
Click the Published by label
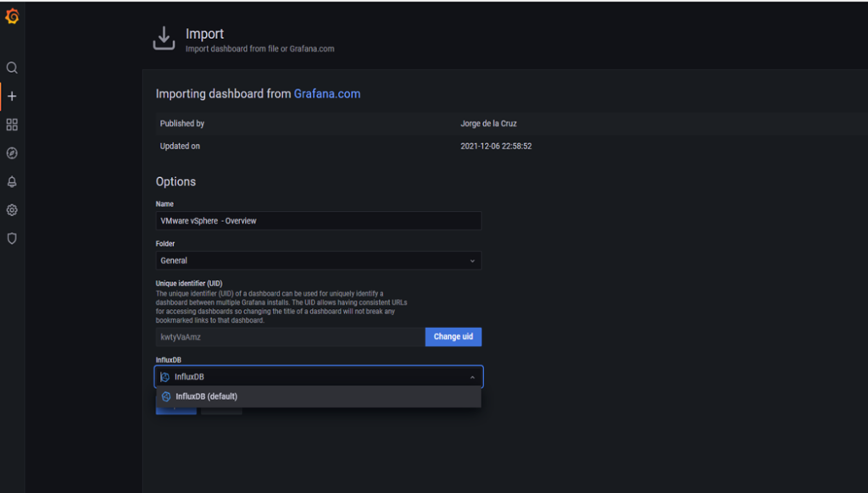tap(182, 124)
